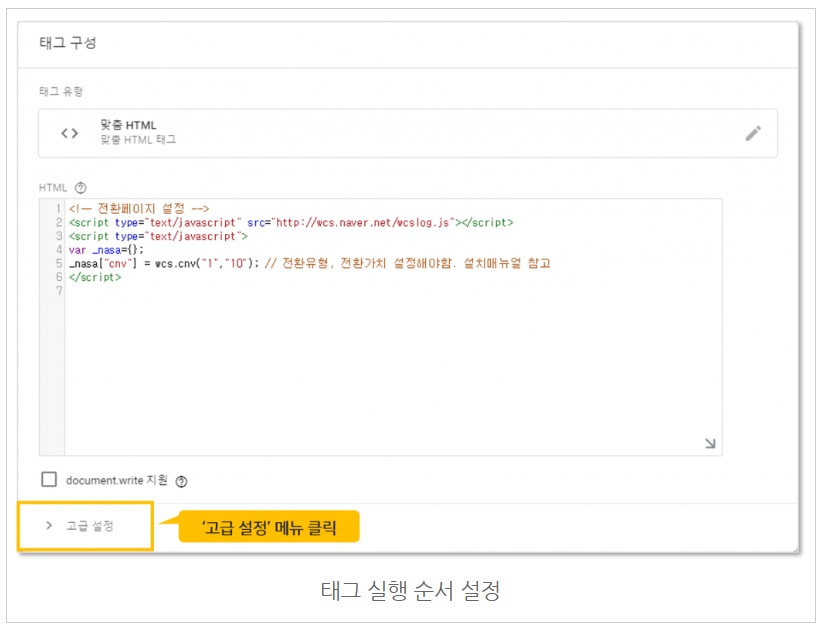Click the 태그 구성 heading
Image resolution: width=819 pixels, height=626 pixels.
(68, 43)
